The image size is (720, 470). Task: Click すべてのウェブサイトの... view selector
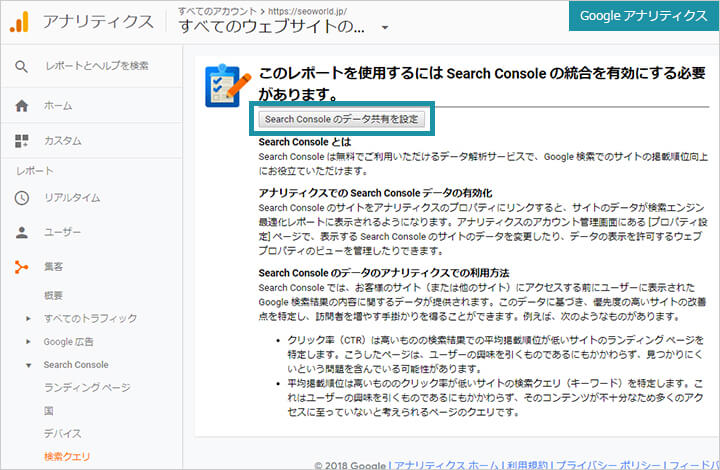tap(272, 27)
